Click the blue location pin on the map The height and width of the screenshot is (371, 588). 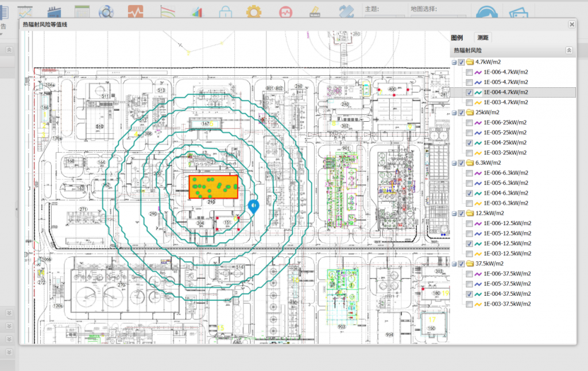click(x=253, y=206)
